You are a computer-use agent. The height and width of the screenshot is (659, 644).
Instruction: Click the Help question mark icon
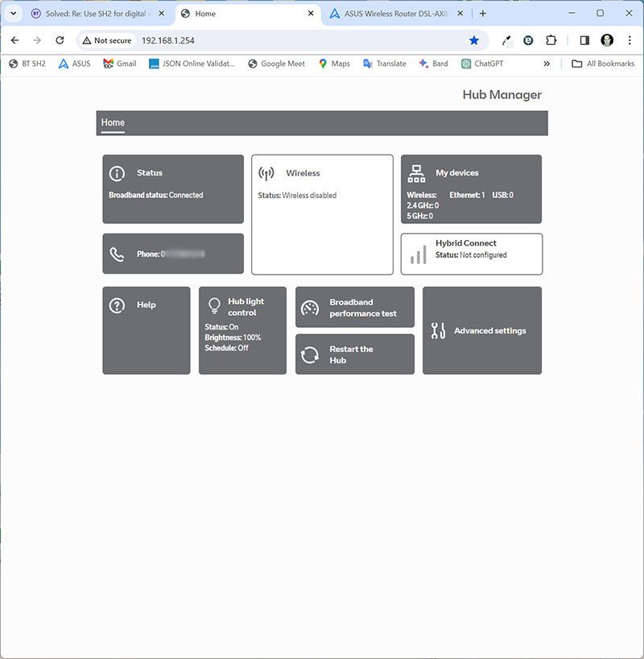pyautogui.click(x=118, y=305)
